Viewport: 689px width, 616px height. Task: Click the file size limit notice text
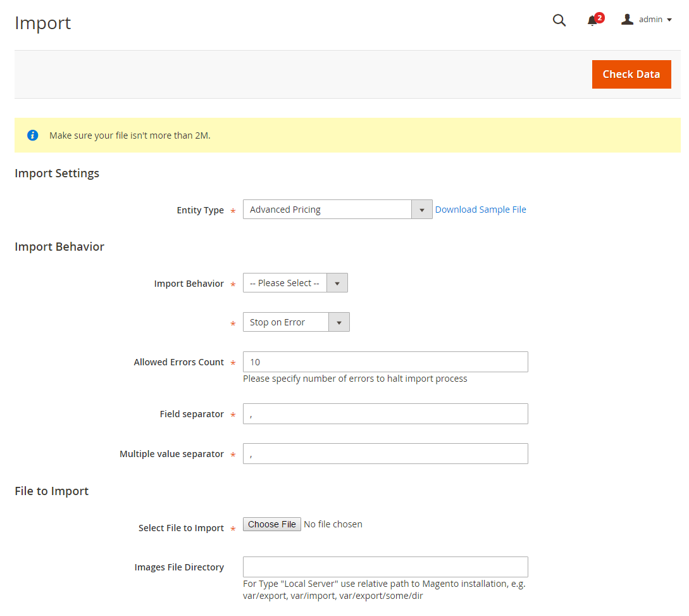130,135
